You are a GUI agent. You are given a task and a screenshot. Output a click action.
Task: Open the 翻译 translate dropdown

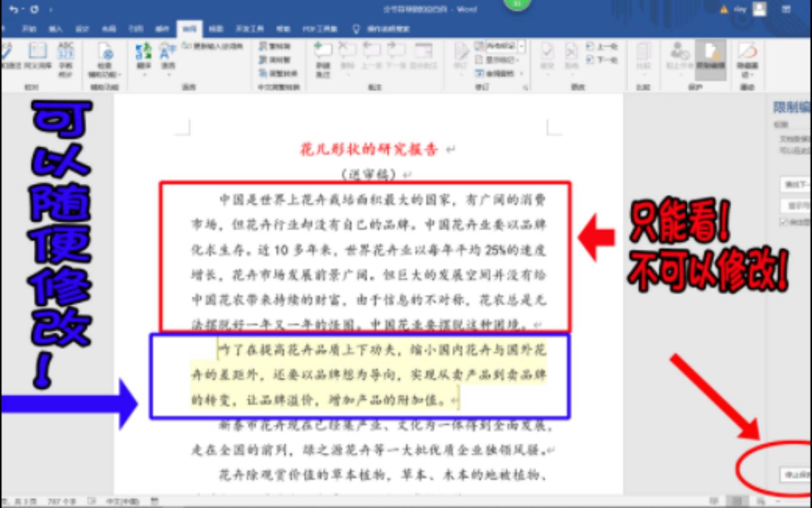[x=143, y=59]
